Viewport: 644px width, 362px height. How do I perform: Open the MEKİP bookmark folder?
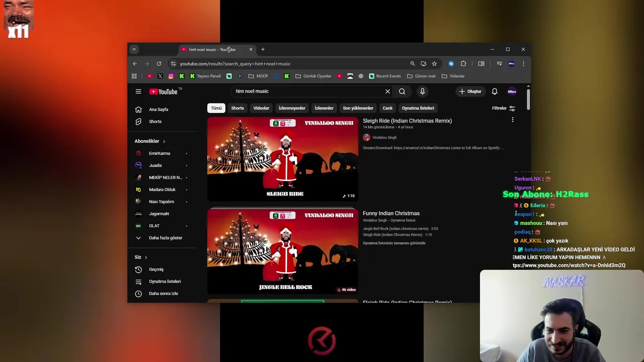tap(258, 76)
